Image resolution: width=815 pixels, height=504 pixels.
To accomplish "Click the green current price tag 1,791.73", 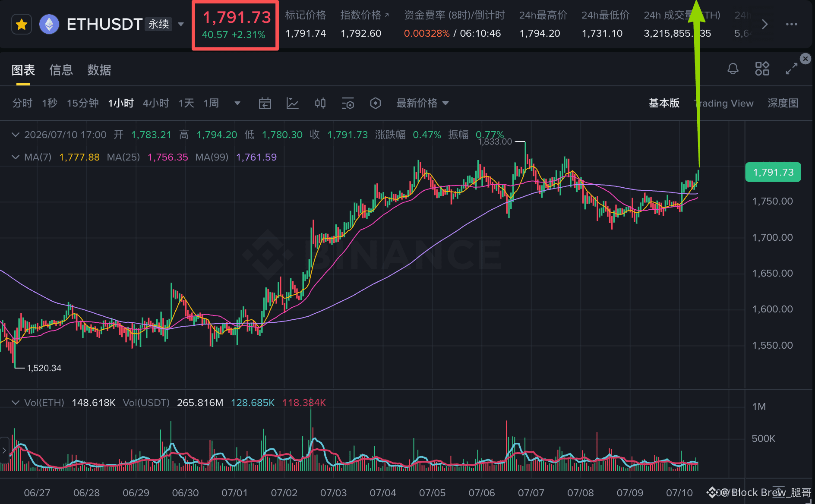I will [x=773, y=172].
